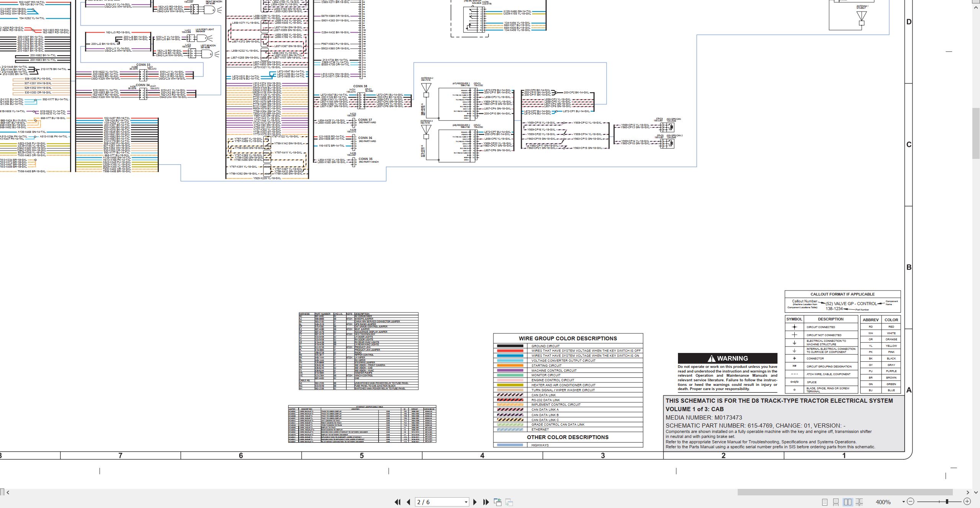Click the zoom slider handle
Image resolution: width=980 pixels, height=508 pixels.
coord(947,501)
